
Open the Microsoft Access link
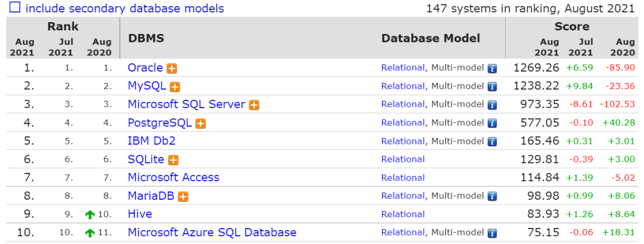(x=173, y=178)
